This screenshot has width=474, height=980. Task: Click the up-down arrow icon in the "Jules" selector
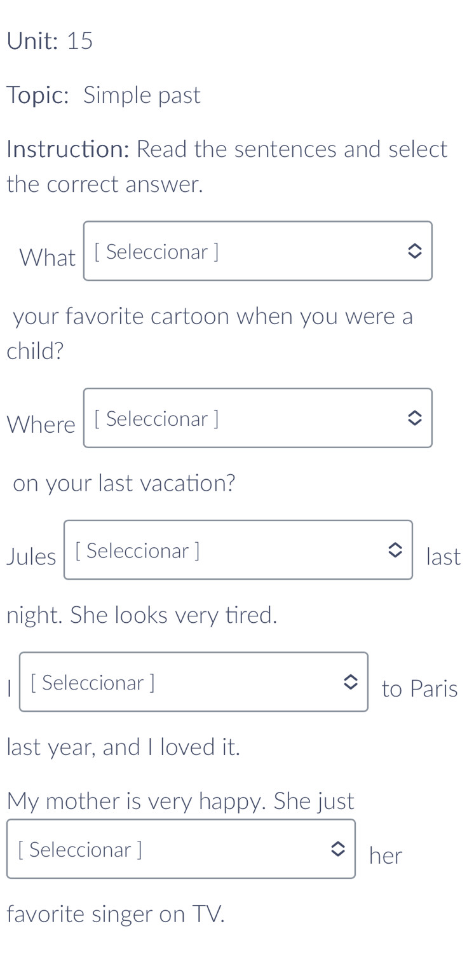(395, 550)
